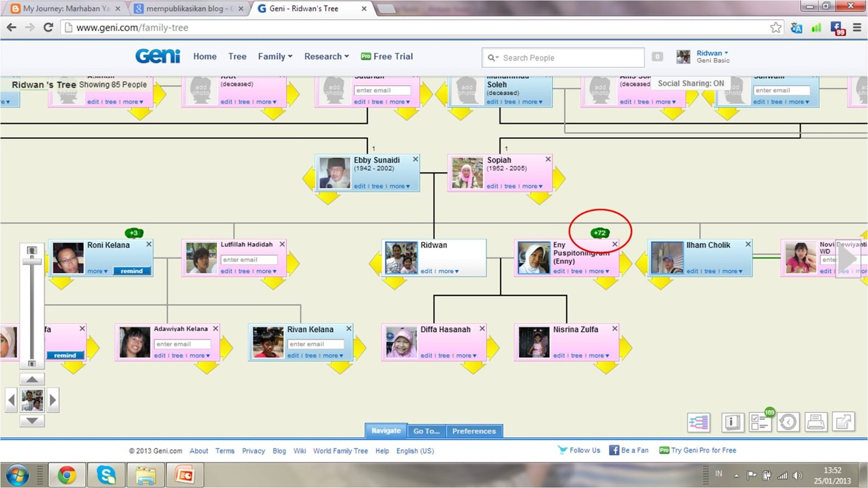
Task: Open Skype from the Windows taskbar
Action: (x=106, y=476)
